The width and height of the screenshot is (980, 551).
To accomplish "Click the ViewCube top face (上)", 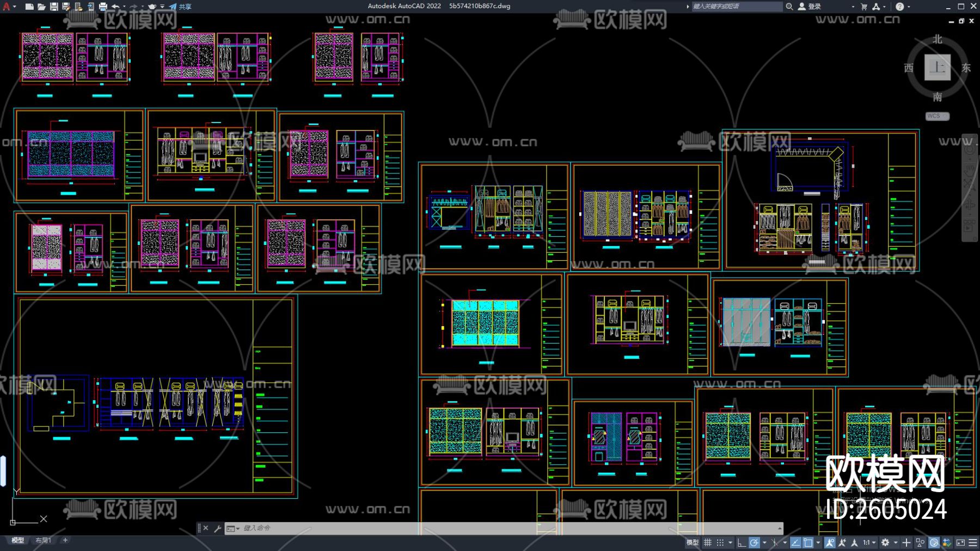I will (x=938, y=68).
